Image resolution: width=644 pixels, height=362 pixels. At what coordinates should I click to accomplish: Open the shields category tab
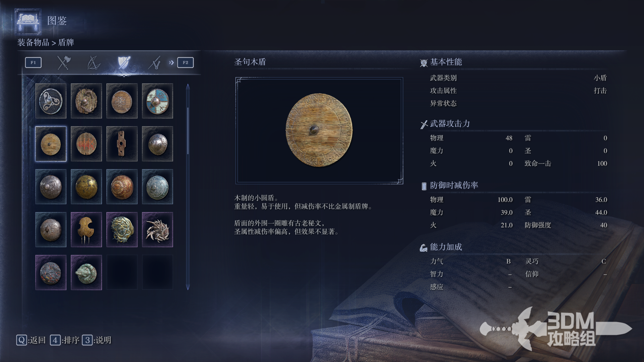pos(124,62)
